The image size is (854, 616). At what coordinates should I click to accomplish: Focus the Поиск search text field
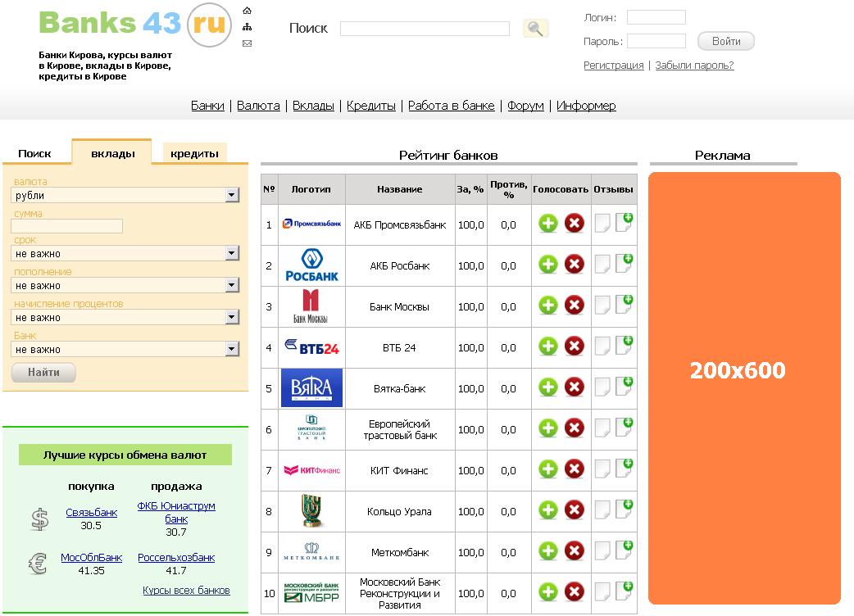click(x=425, y=29)
